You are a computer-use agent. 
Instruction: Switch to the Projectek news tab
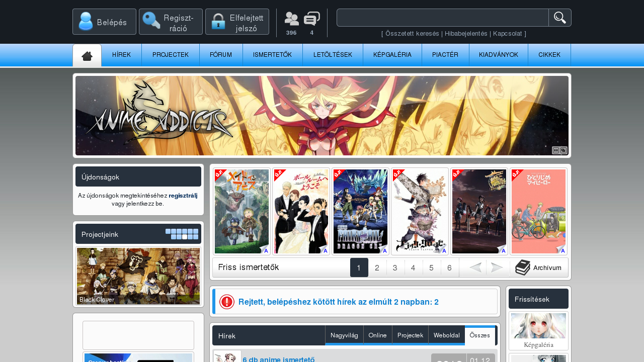tap(410, 335)
